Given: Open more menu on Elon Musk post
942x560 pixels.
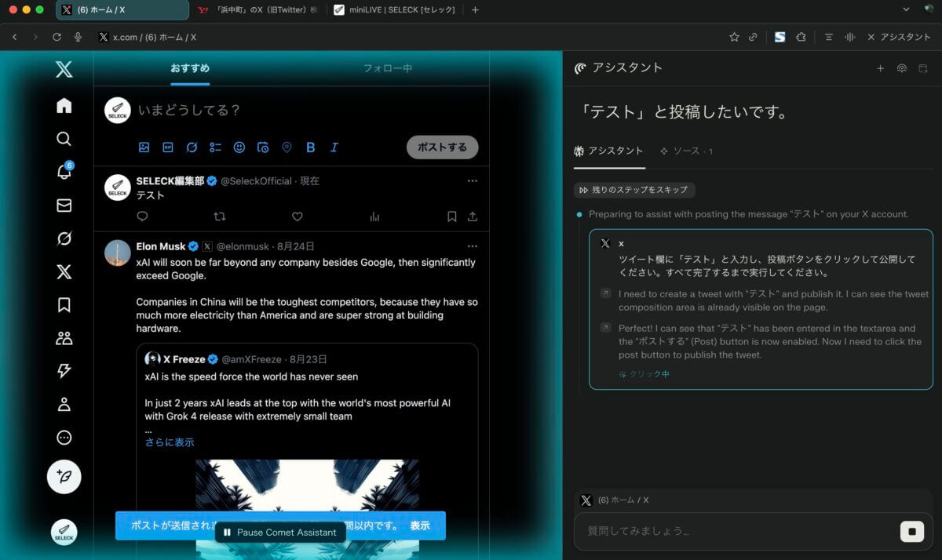Looking at the screenshot, I should click(x=472, y=246).
